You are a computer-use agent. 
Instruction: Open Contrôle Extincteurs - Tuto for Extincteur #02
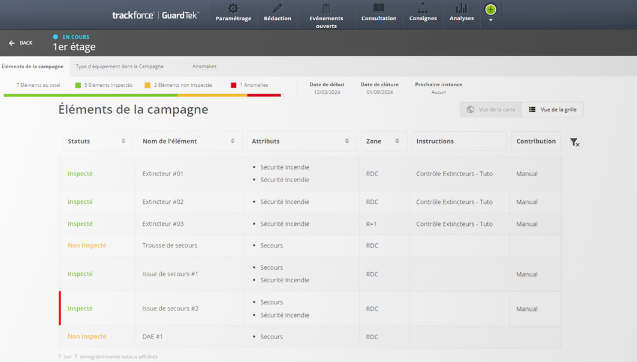pyautogui.click(x=454, y=202)
